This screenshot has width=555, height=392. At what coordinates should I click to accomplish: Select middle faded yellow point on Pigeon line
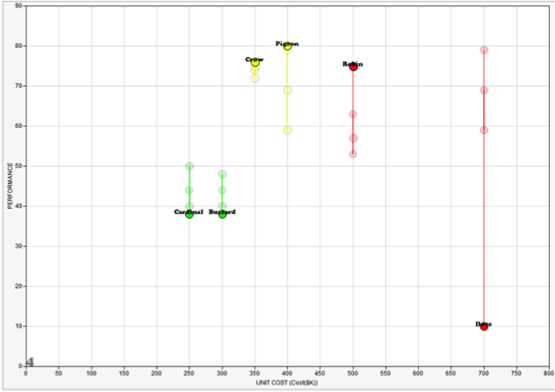[x=287, y=90]
